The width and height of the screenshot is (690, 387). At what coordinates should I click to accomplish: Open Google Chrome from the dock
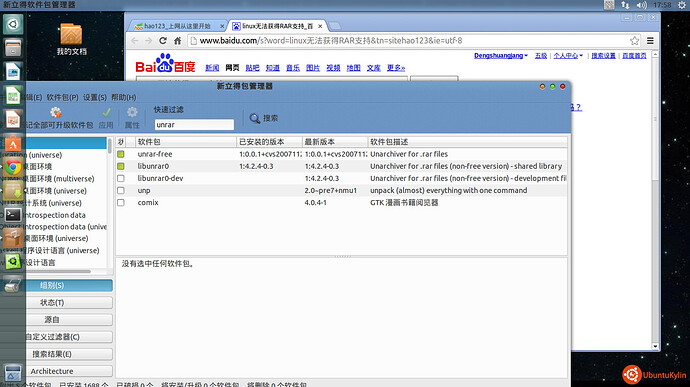(13, 167)
